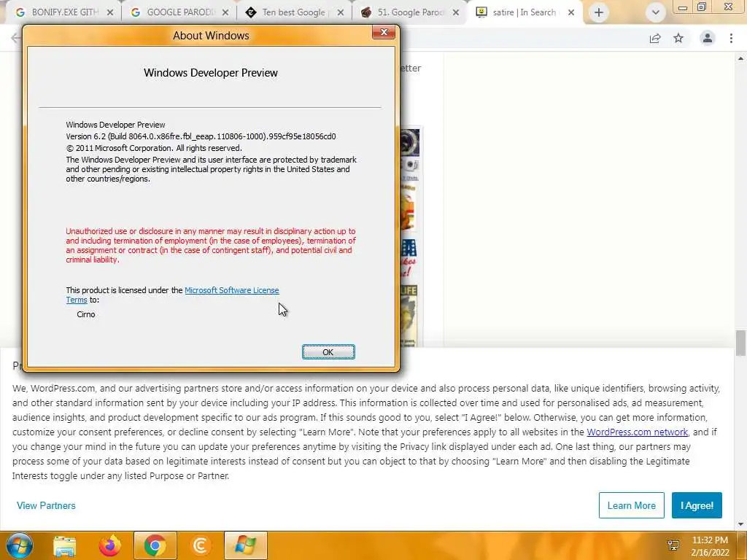
Task: Open the orange C taskbar app
Action: 201,545
